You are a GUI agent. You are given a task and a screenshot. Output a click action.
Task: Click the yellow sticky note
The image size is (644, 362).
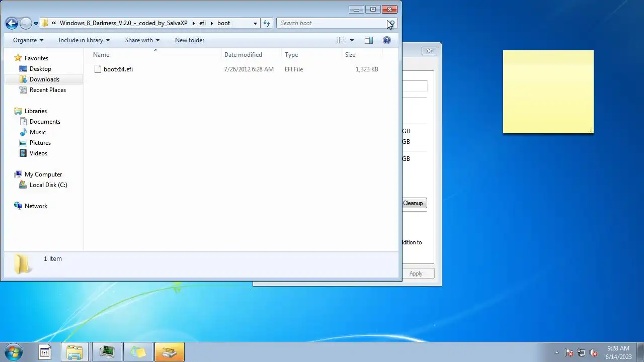point(548,92)
